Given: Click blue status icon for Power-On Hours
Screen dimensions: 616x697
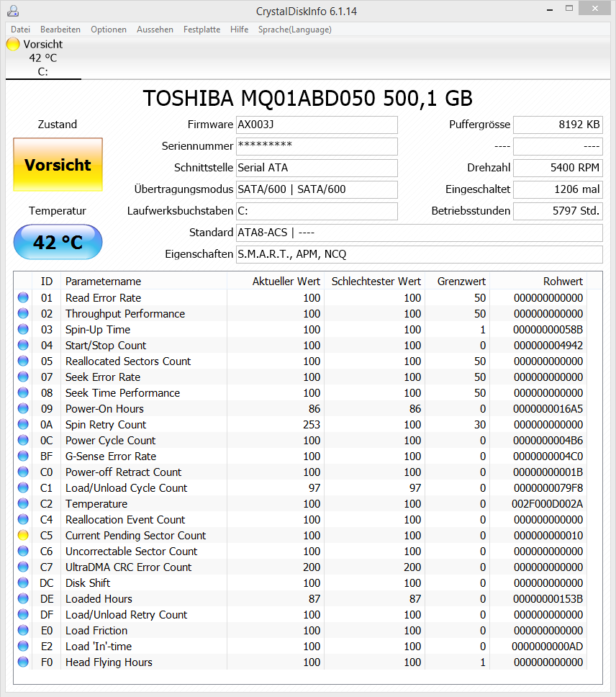Looking at the screenshot, I should 23,408.
